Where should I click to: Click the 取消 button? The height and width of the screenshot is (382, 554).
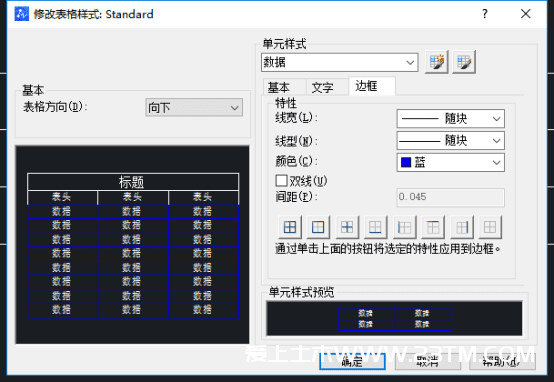(428, 361)
